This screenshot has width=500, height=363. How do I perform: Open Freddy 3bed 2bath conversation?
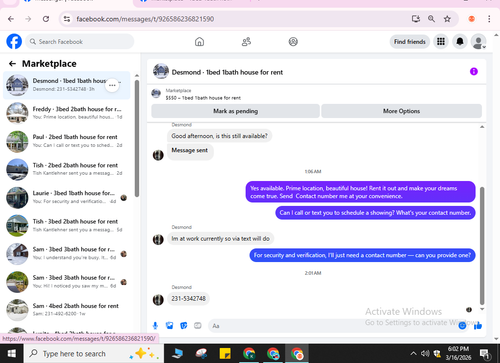click(67, 113)
